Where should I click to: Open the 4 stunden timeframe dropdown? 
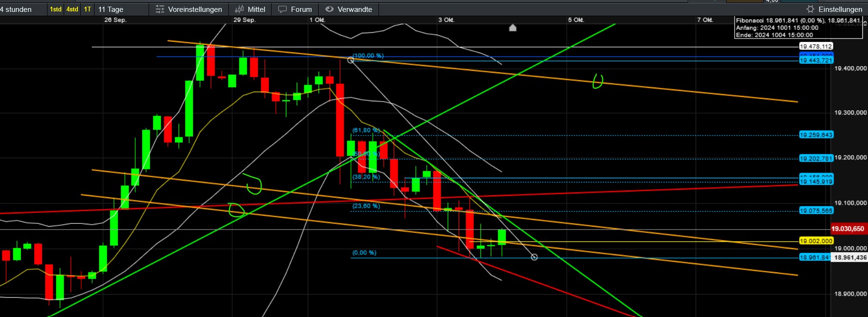tap(16, 9)
